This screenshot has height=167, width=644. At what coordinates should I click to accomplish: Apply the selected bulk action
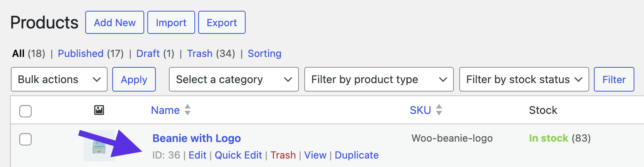coord(134,79)
